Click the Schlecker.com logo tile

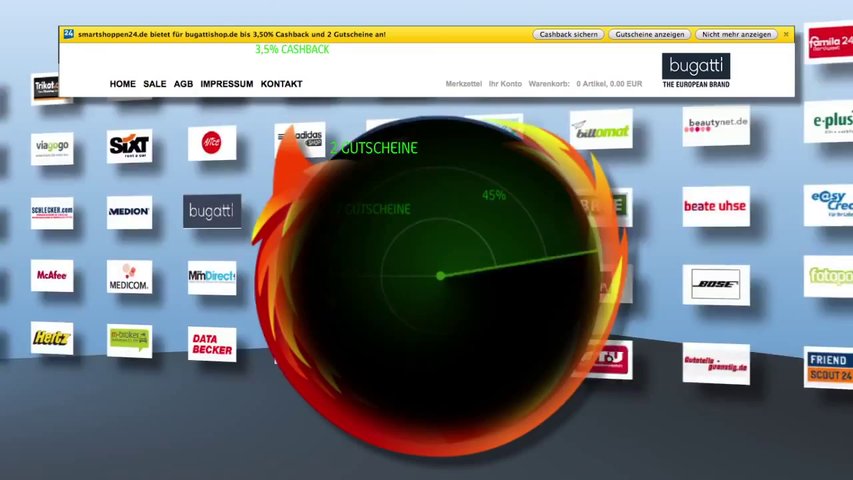[x=52, y=212]
